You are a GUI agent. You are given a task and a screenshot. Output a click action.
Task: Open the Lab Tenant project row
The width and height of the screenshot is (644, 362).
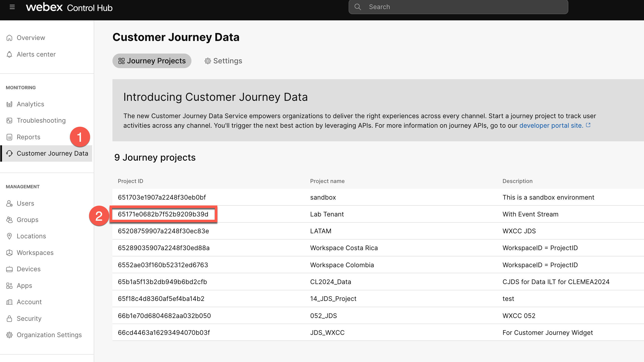tap(327, 214)
